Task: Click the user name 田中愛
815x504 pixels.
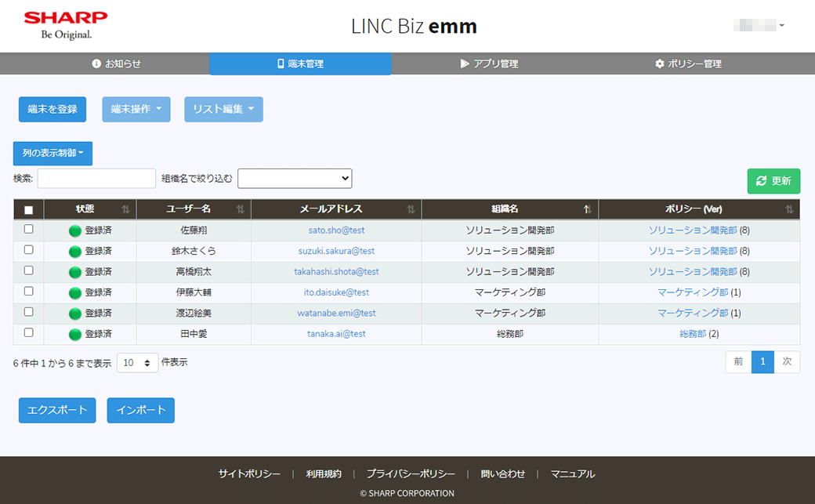Action: click(194, 335)
